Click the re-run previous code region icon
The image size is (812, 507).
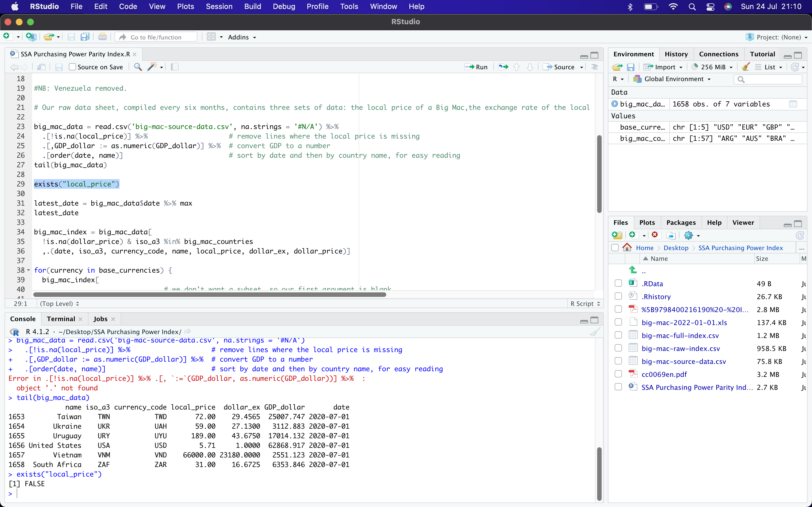coord(503,67)
